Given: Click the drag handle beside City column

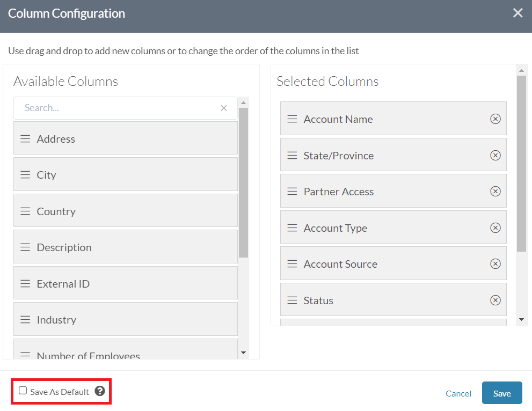Looking at the screenshot, I should pyautogui.click(x=25, y=174).
